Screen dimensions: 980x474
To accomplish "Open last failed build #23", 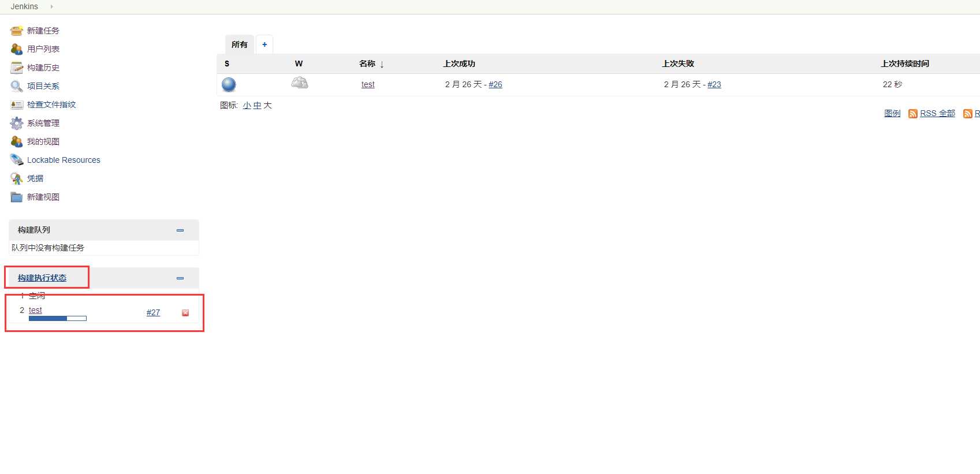I will 714,84.
